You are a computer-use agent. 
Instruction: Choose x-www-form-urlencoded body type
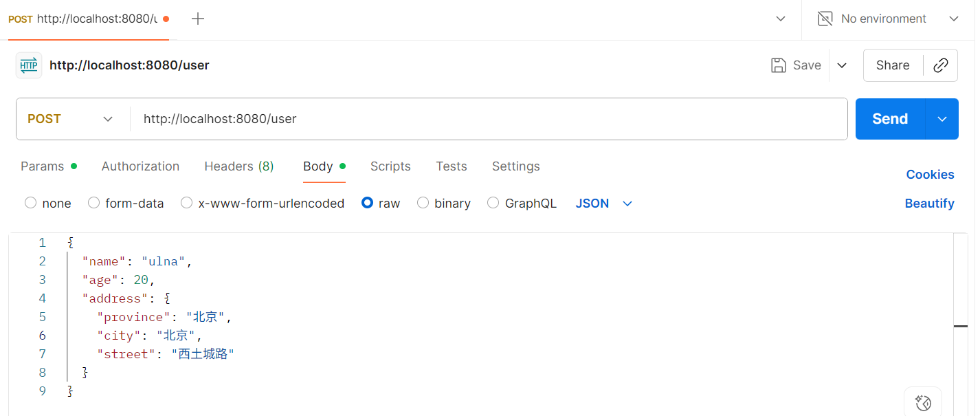coord(186,203)
